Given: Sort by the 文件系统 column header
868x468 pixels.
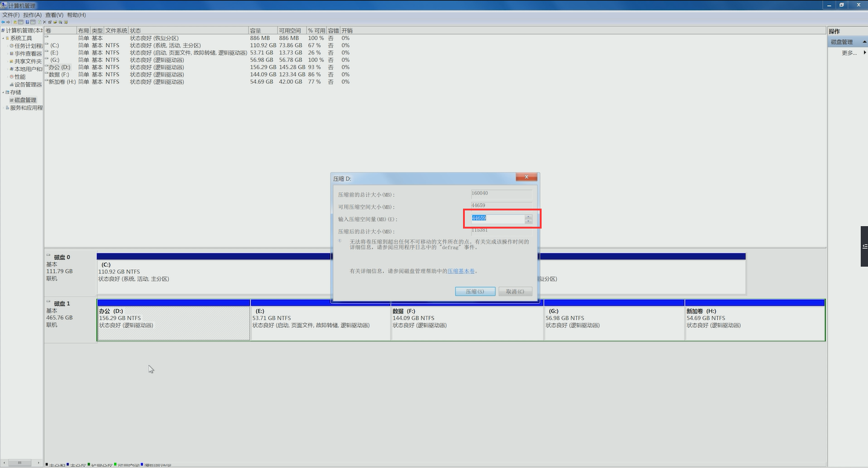Looking at the screenshot, I should (x=116, y=30).
